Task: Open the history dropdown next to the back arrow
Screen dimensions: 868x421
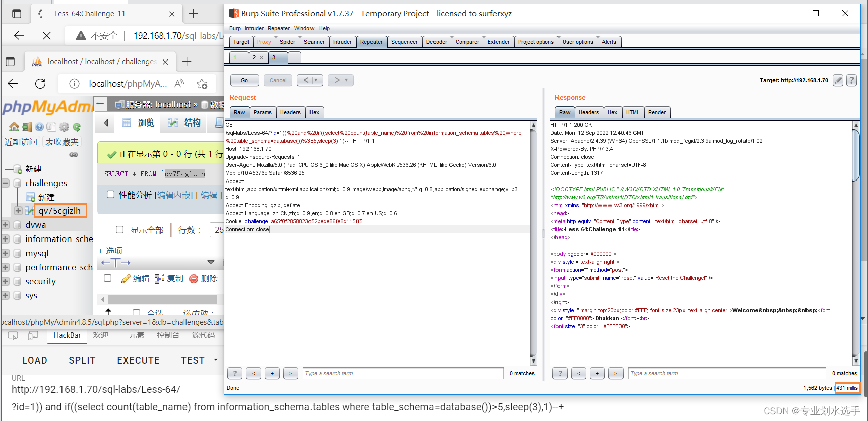Action: click(x=317, y=80)
